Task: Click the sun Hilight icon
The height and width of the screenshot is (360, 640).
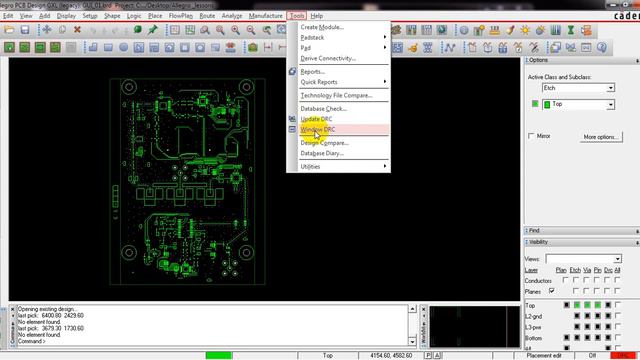Action: (x=525, y=30)
